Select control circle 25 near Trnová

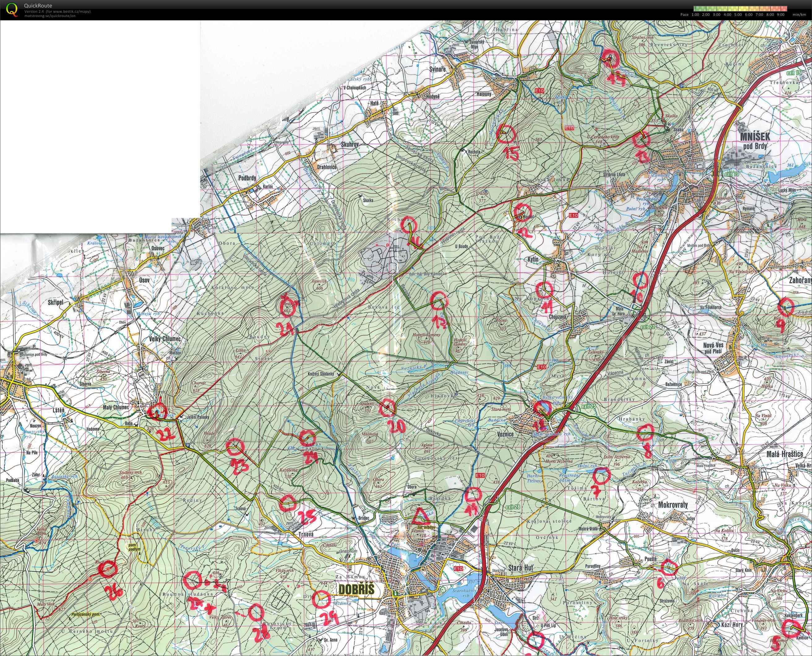pyautogui.click(x=288, y=503)
